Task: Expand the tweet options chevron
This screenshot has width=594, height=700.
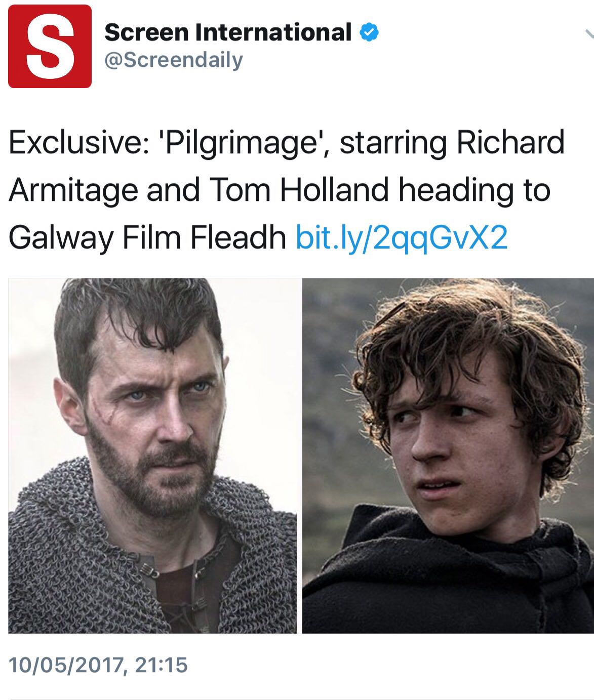Action: click(588, 34)
